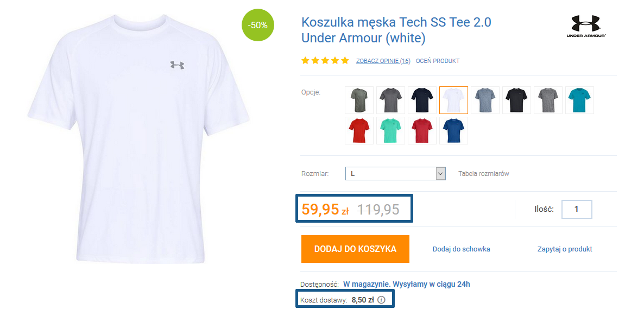Screen dimensions: 644x315
Task: Choose the navy blue shirt variant
Action: tap(422, 100)
